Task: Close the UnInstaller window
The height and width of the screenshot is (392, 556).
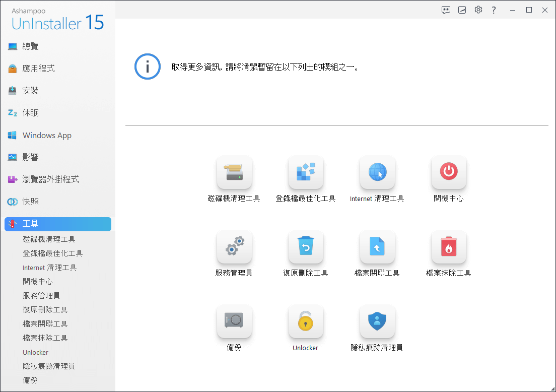Action: [x=545, y=10]
